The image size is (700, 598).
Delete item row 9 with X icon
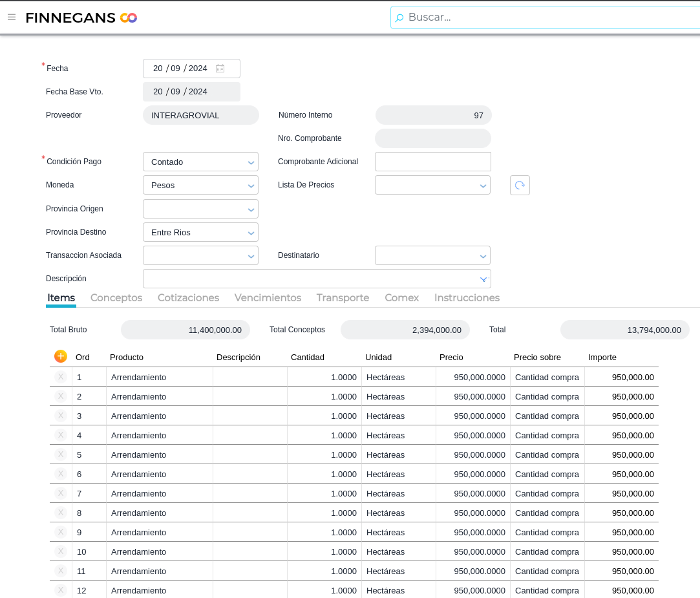pos(61,532)
